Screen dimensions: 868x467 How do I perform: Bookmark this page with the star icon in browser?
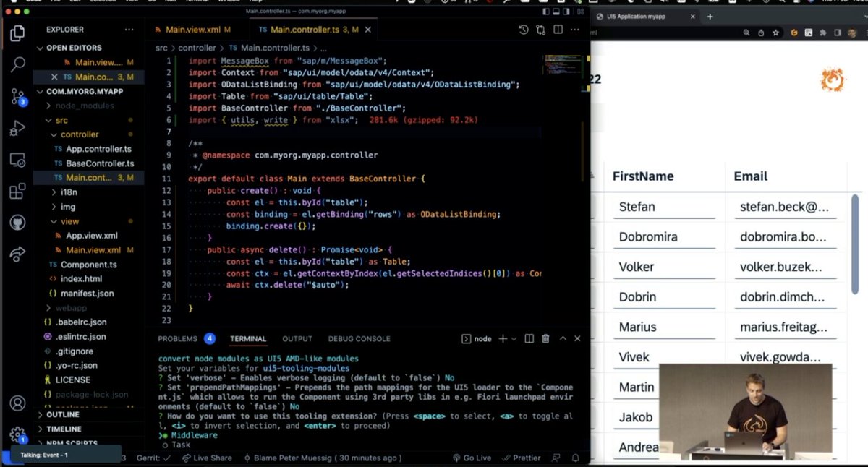(775, 33)
